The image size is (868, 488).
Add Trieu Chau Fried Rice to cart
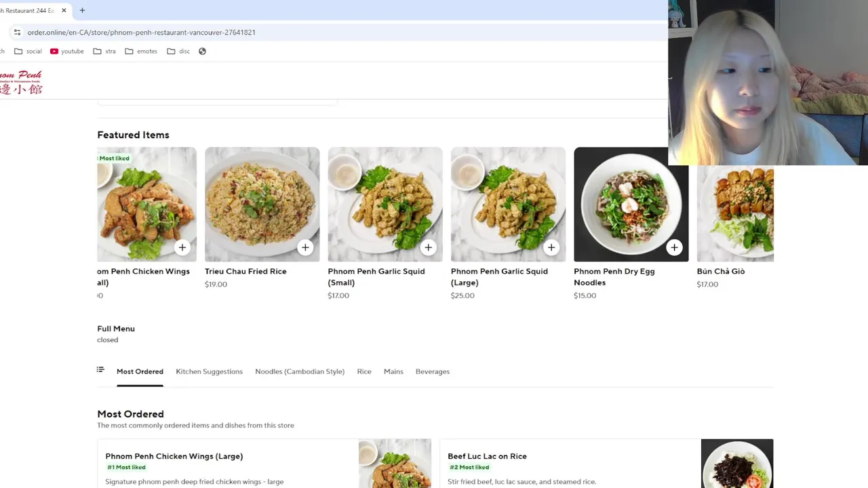point(305,247)
